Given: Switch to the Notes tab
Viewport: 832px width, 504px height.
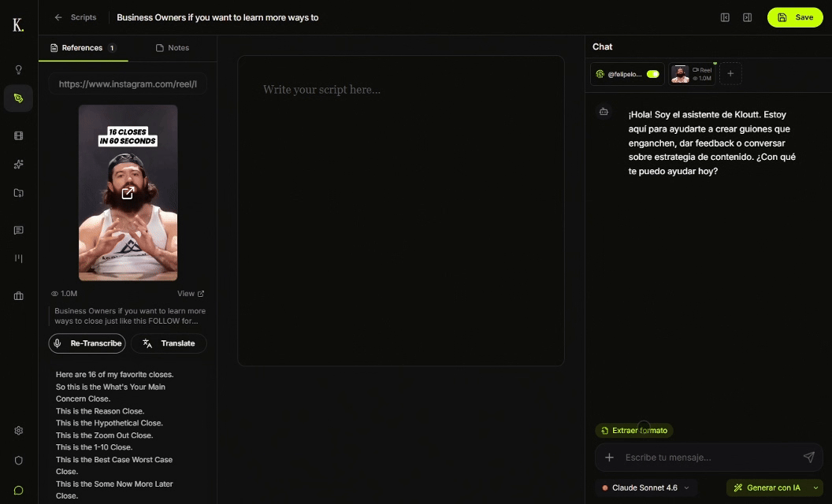Looking at the screenshot, I should coord(173,48).
